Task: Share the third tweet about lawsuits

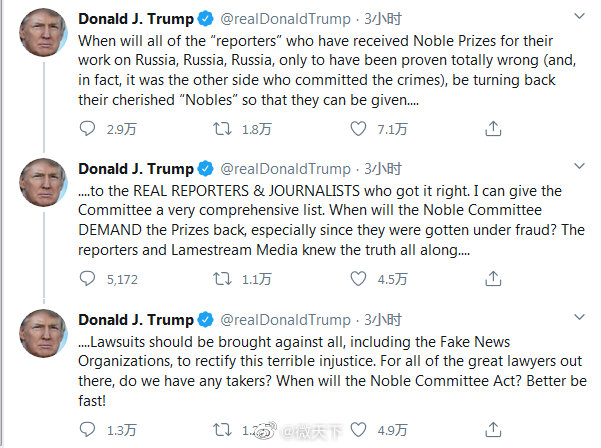Action: tap(492, 430)
